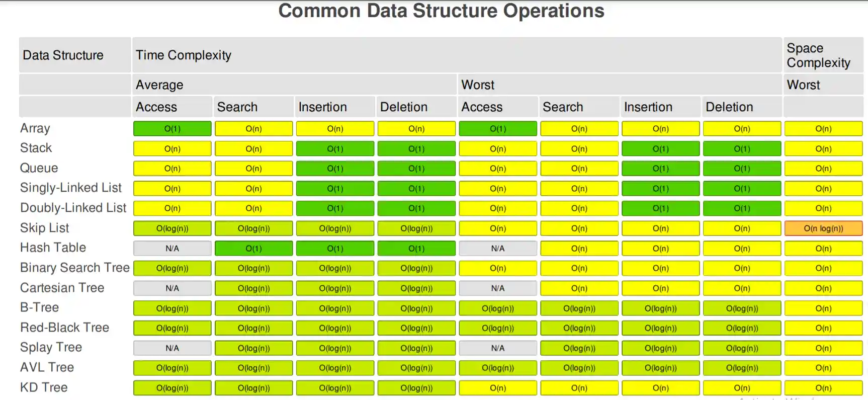Select the Average column group header
This screenshot has width=868, height=400.
(x=159, y=85)
